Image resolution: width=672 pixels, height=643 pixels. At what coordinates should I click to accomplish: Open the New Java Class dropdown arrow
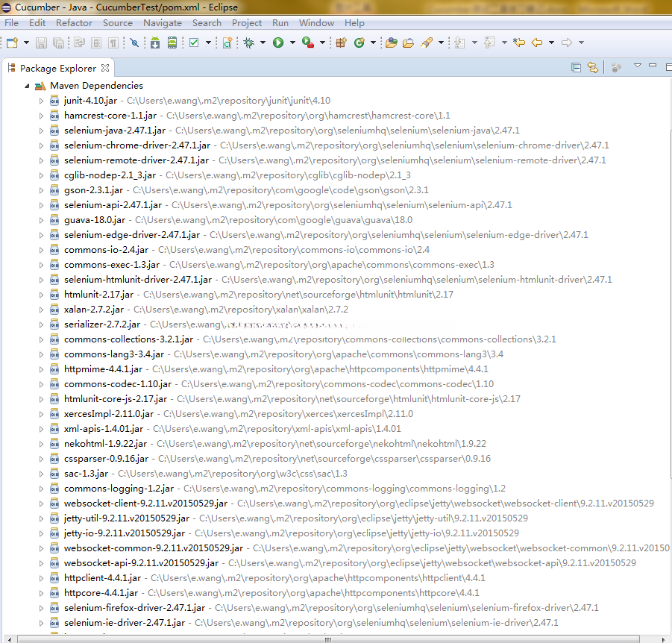(x=373, y=43)
